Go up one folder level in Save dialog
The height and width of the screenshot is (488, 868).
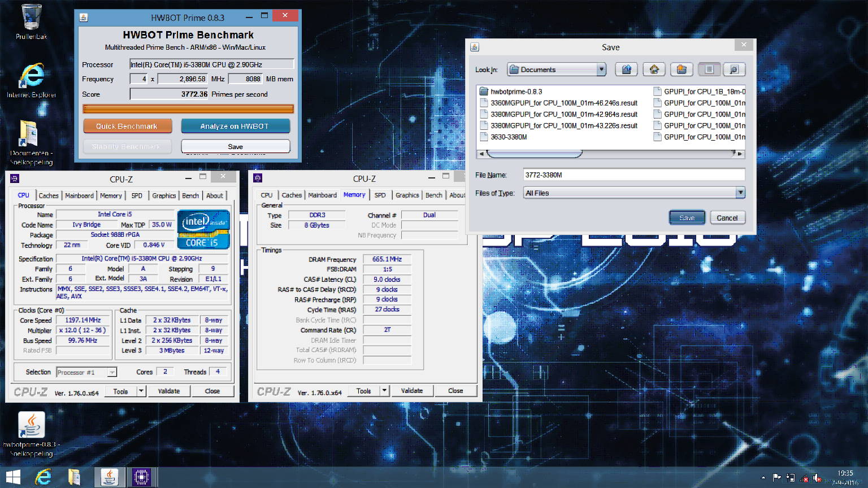point(626,69)
